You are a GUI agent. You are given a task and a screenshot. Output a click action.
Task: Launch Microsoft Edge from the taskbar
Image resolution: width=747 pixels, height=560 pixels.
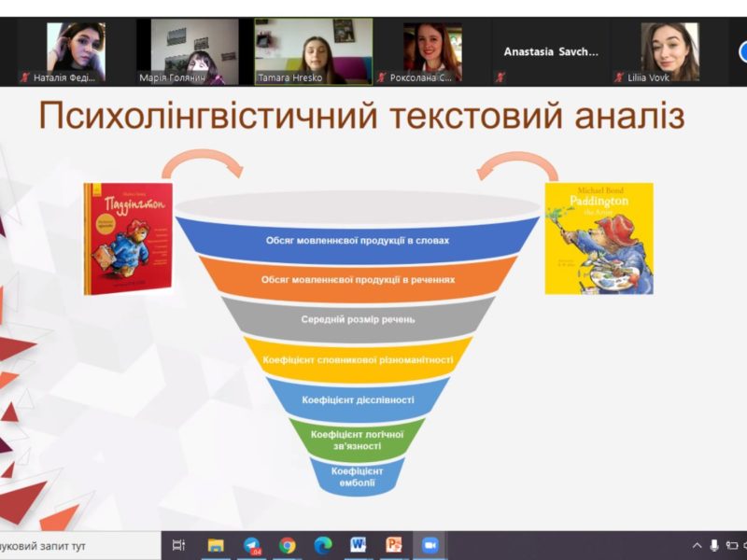click(x=322, y=545)
